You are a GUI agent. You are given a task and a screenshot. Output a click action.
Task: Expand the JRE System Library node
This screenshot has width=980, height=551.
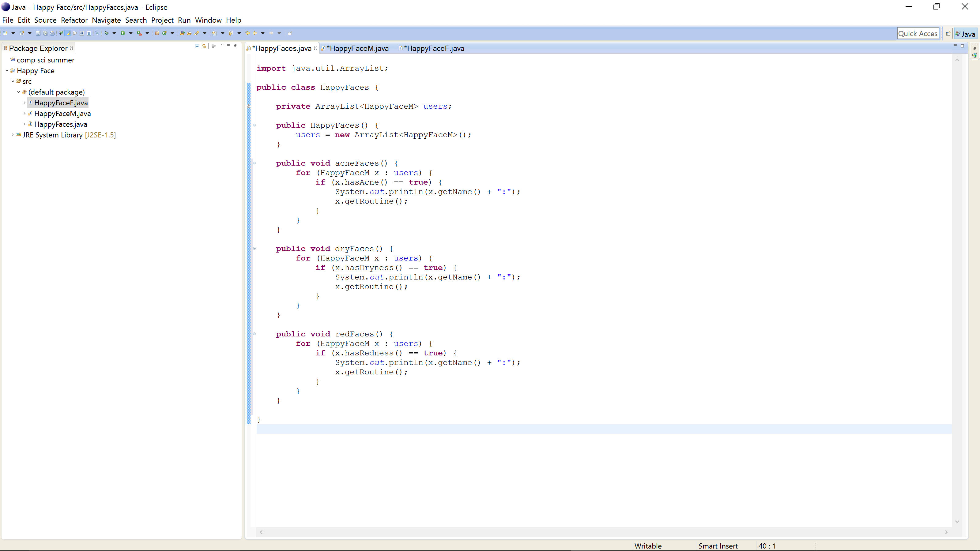pos(13,135)
